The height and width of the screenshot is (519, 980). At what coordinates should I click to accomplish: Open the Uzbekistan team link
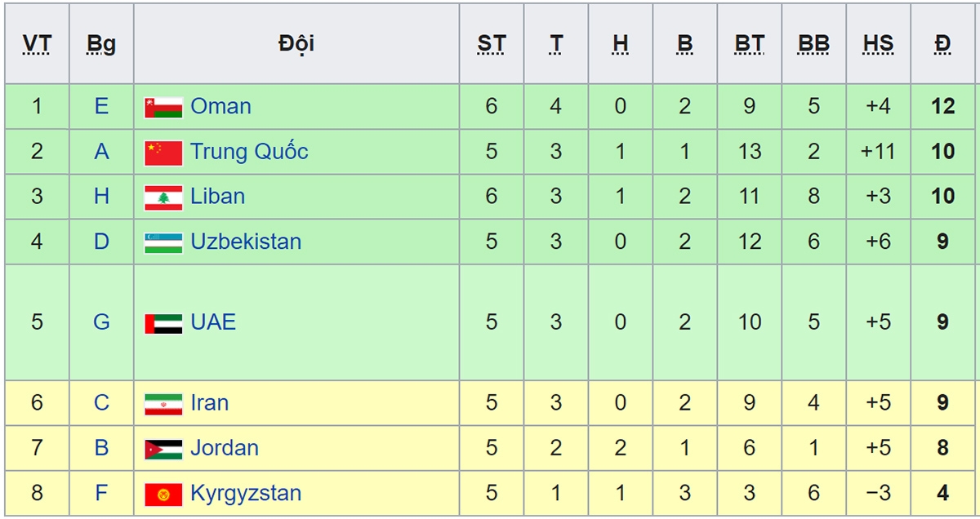(x=246, y=242)
